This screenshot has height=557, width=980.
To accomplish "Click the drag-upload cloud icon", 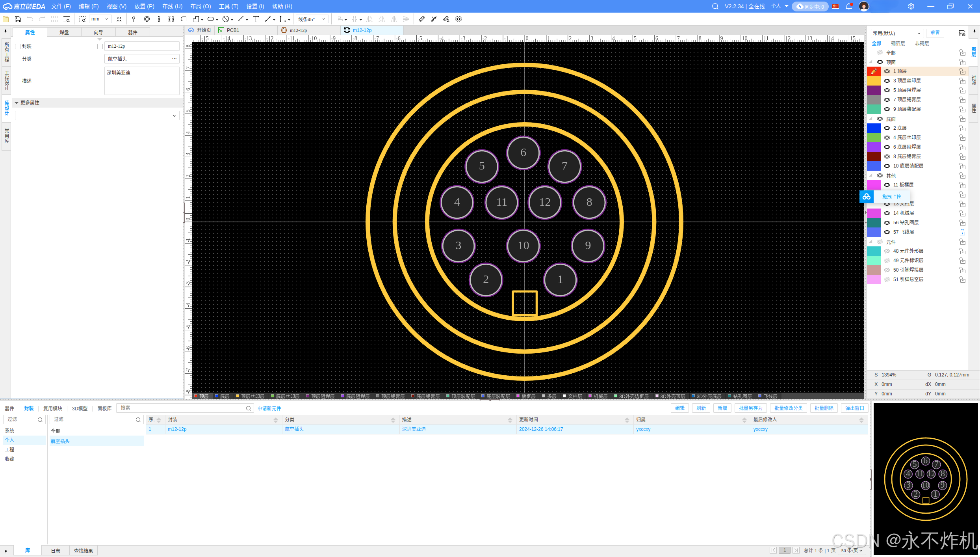I will point(867,196).
